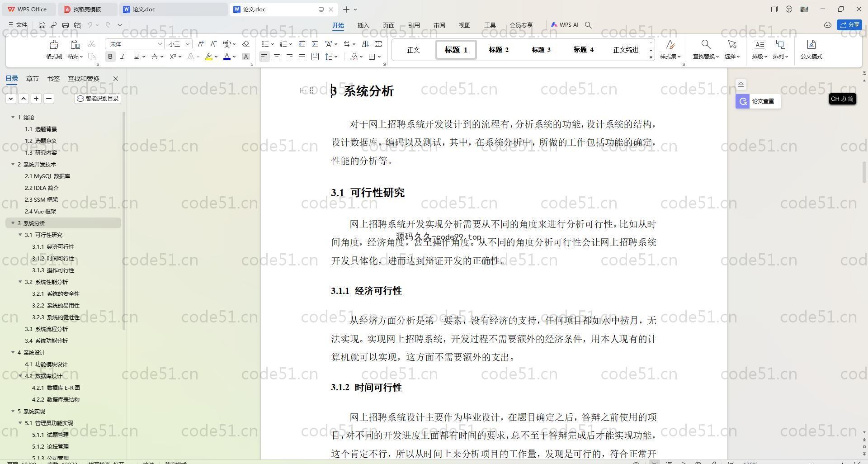Image resolution: width=868 pixels, height=464 pixels.
Task: Increase font size with the A+ icon
Action: 201,44
